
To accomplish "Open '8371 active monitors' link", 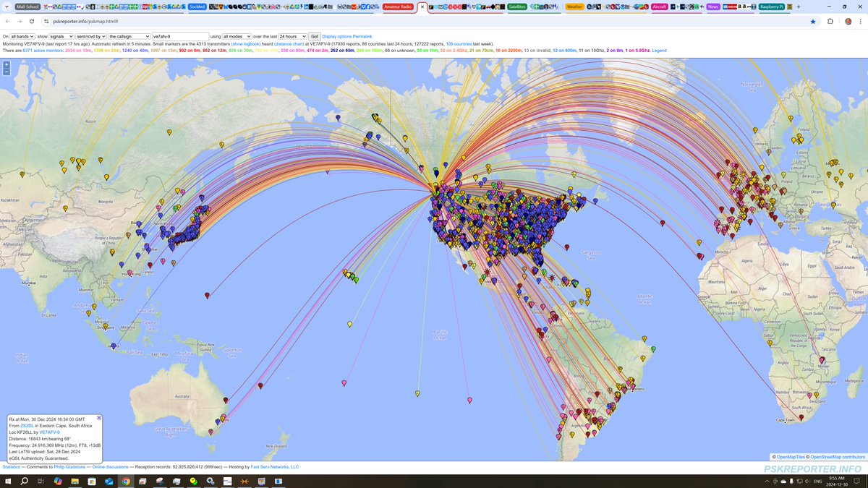I will (x=43, y=51).
